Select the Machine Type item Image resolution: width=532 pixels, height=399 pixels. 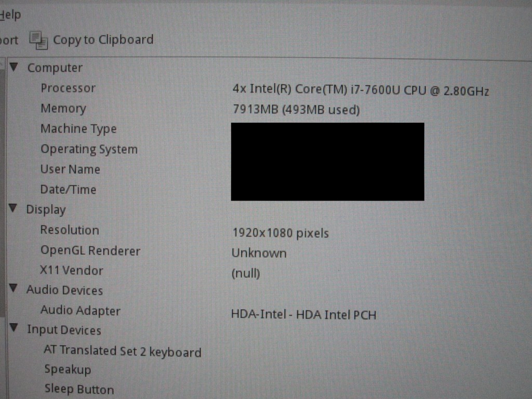coord(78,129)
